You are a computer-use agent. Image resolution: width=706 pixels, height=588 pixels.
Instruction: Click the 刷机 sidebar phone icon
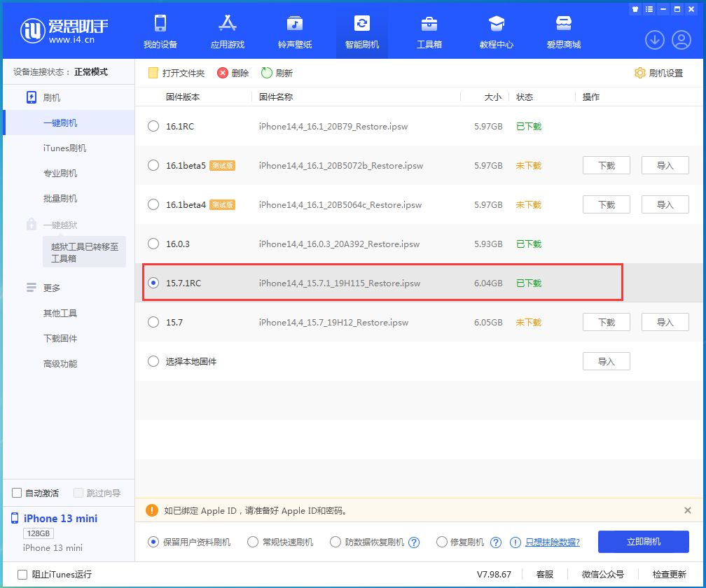click(x=31, y=97)
